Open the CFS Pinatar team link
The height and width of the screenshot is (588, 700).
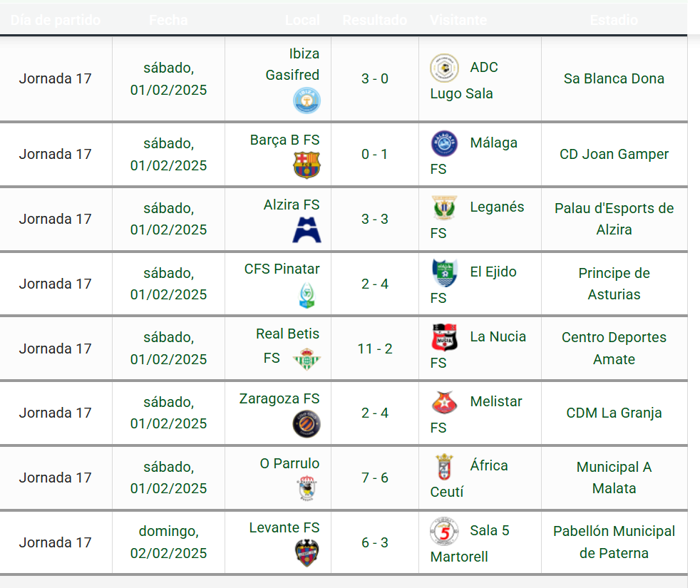[x=282, y=269]
